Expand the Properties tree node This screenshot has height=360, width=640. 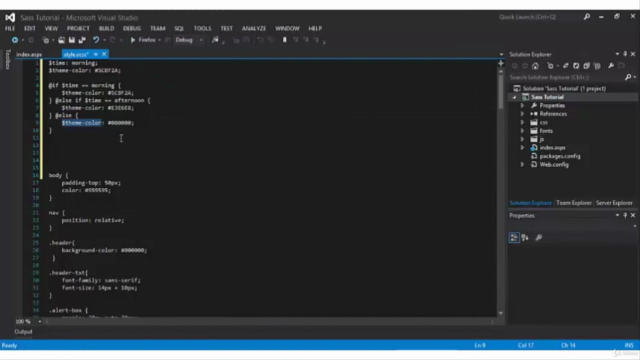click(x=522, y=106)
